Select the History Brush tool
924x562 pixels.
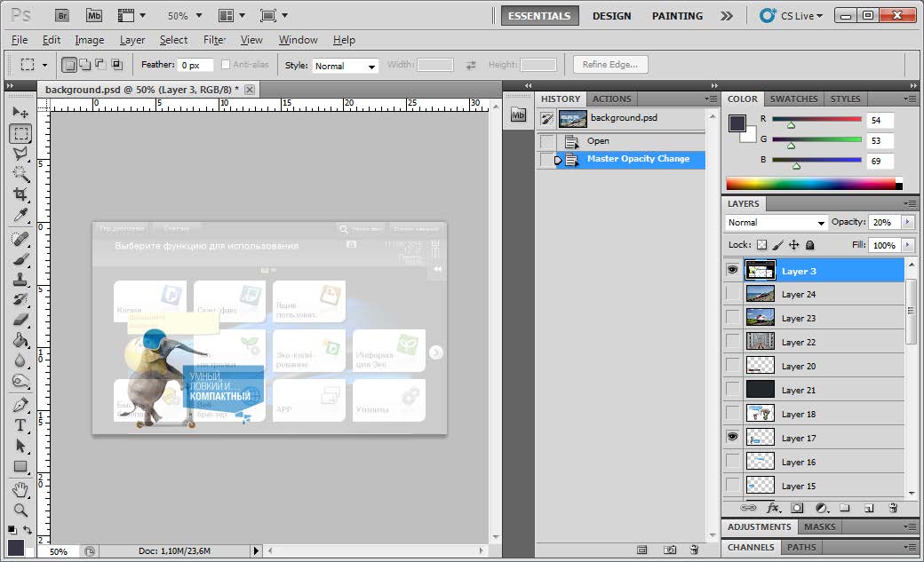20,299
